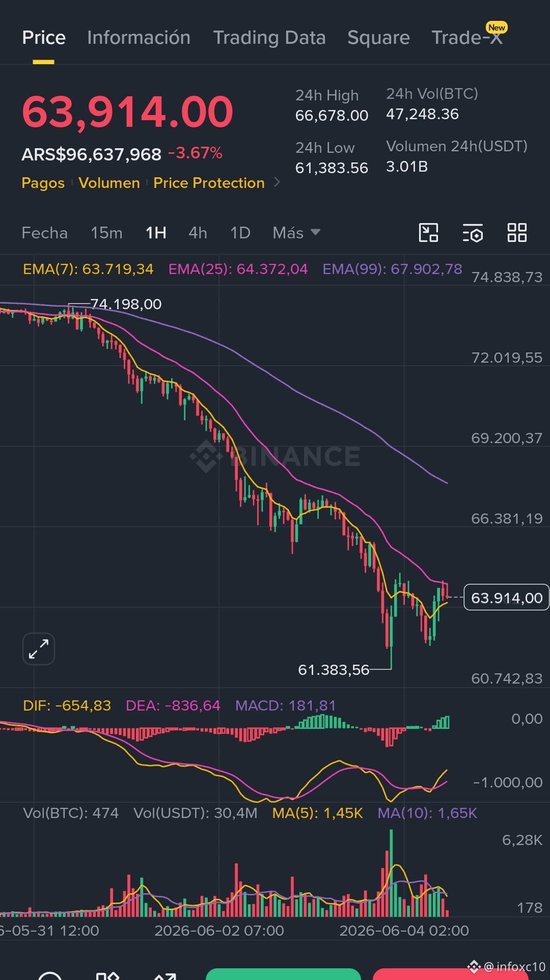Open the chart drawing tools icon
The height and width of the screenshot is (980, 550).
tap(428, 233)
